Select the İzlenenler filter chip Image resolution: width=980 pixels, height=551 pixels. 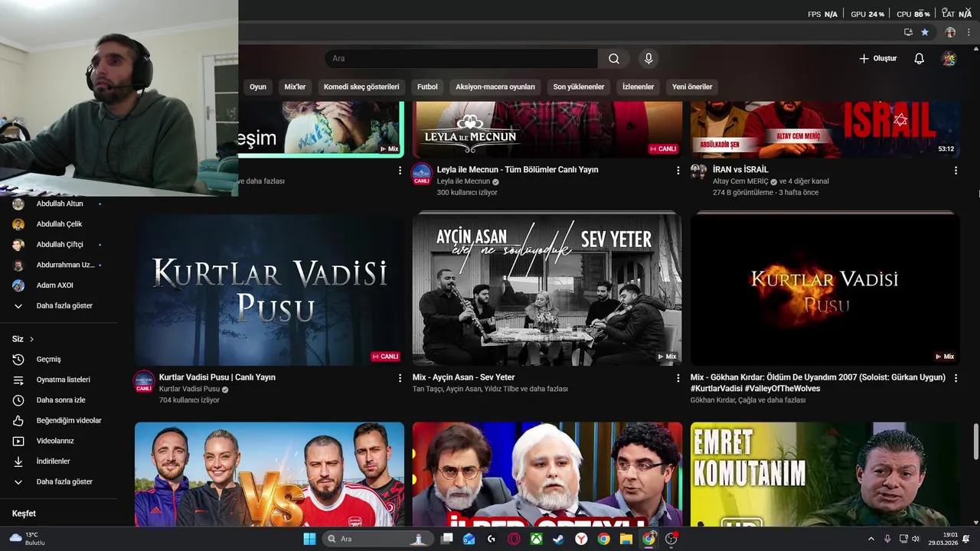point(638,86)
